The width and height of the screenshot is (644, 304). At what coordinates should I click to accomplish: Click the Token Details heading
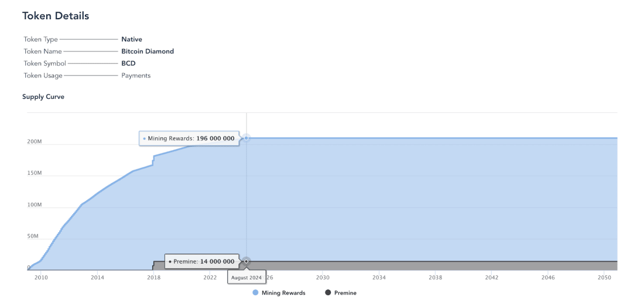[x=56, y=16]
